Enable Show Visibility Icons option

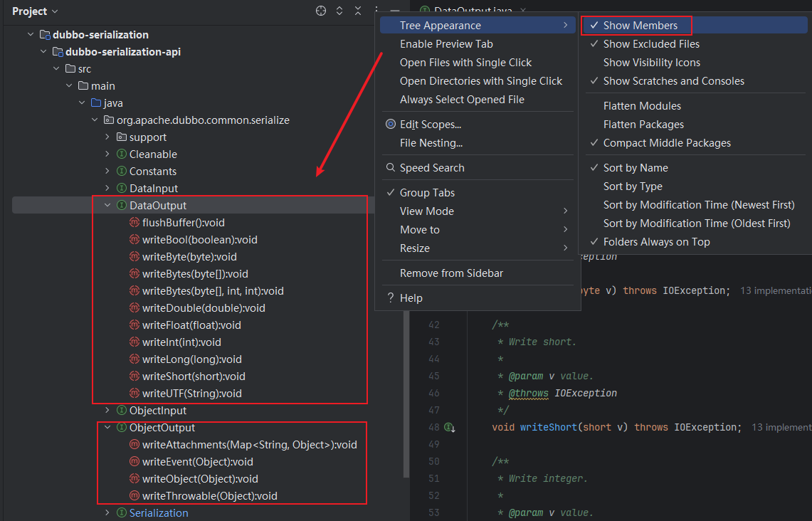[x=651, y=63]
